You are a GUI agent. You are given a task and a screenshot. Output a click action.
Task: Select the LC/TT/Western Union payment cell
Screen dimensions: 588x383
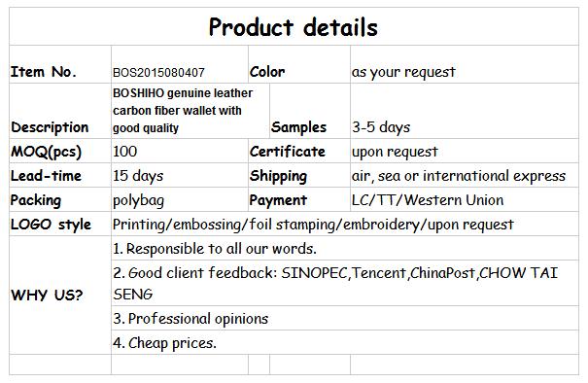tap(465, 199)
